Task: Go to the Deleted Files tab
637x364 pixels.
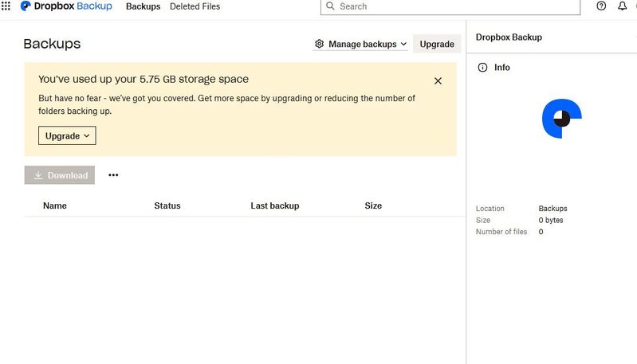Action: [195, 6]
